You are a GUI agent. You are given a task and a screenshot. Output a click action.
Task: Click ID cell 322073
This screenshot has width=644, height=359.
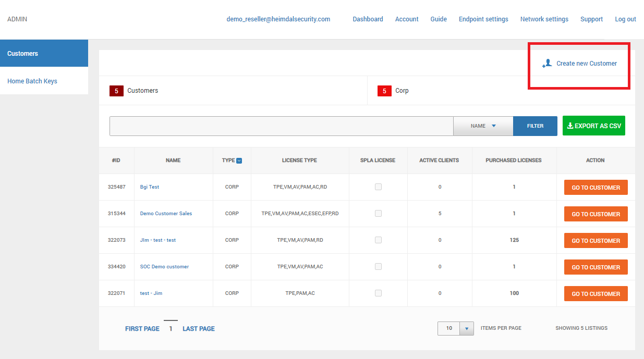116,240
